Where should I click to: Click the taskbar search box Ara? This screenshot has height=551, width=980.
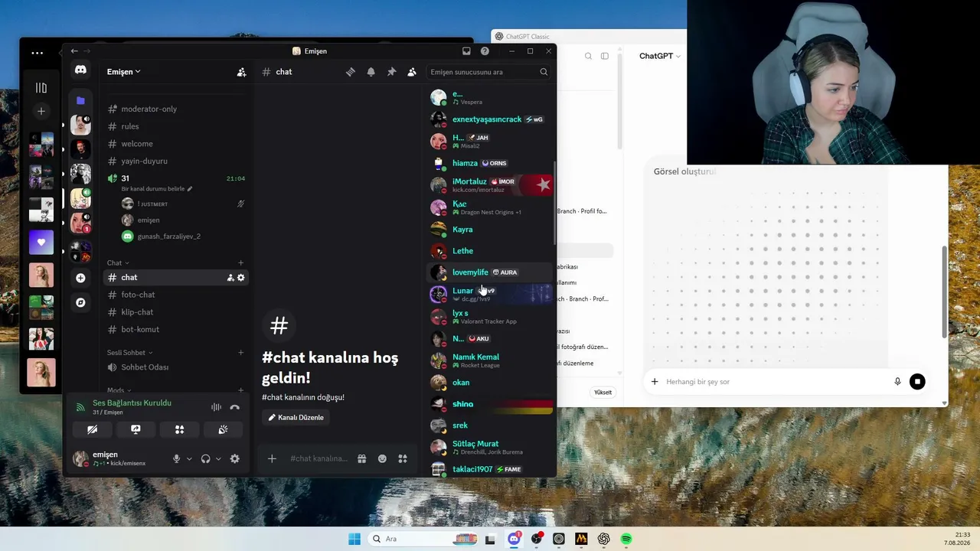pyautogui.click(x=423, y=539)
